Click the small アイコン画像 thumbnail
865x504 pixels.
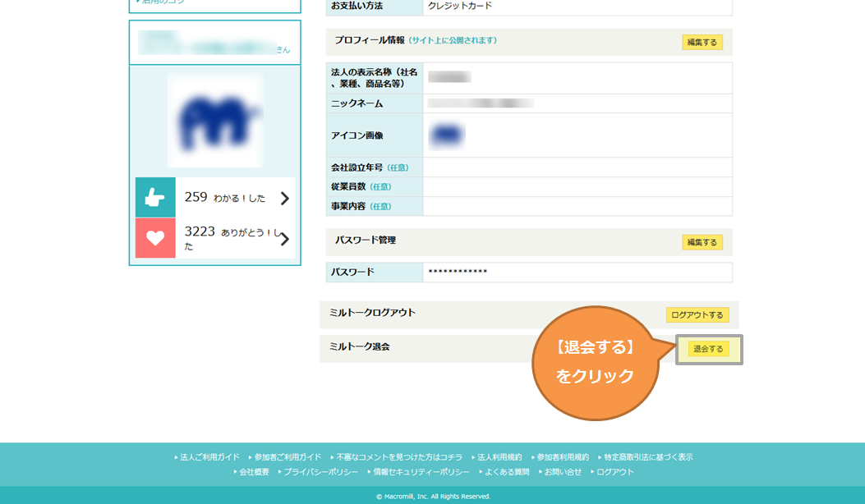pyautogui.click(x=447, y=135)
